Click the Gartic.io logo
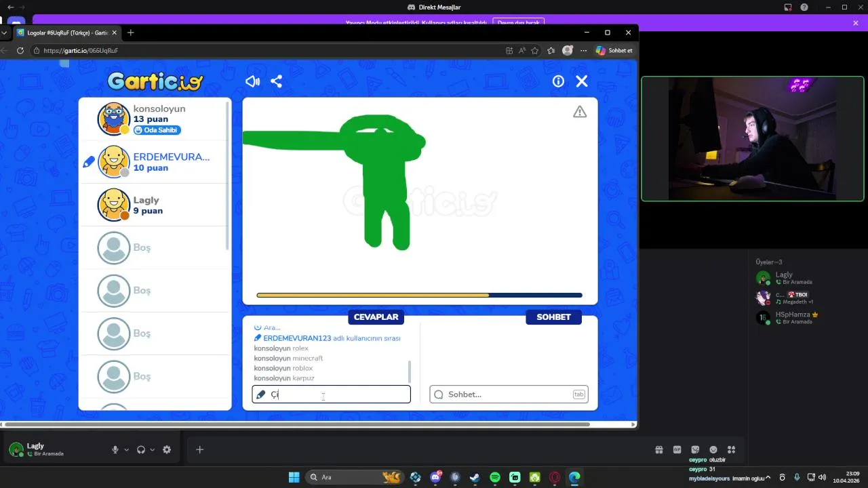Screen dimensions: 868x488 pos(155,81)
